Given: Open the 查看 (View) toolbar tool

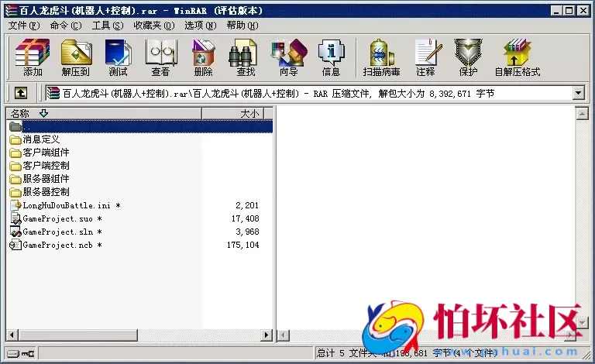Looking at the screenshot, I should point(160,57).
